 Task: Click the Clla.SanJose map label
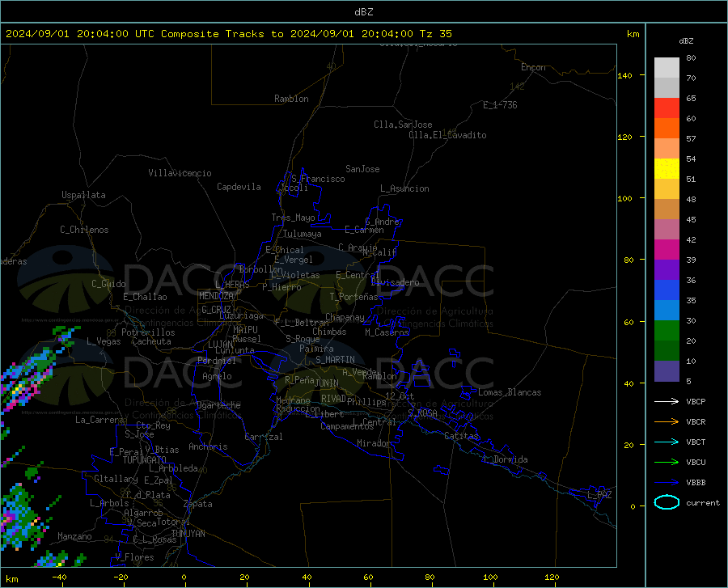pos(403,125)
